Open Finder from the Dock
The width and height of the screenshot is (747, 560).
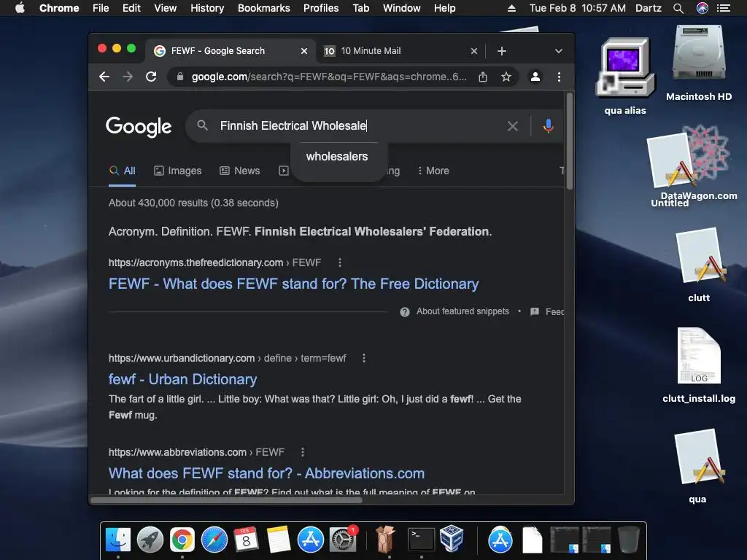(118, 540)
